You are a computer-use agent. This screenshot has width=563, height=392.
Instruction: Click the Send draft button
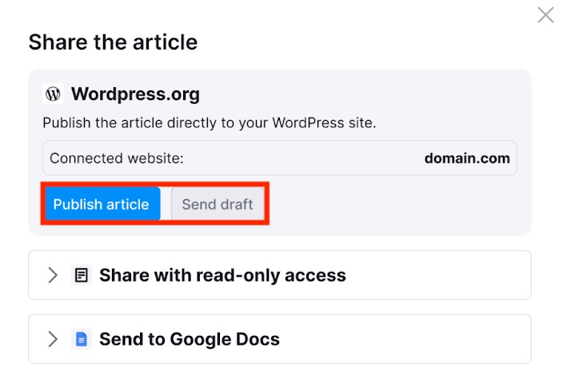218,204
